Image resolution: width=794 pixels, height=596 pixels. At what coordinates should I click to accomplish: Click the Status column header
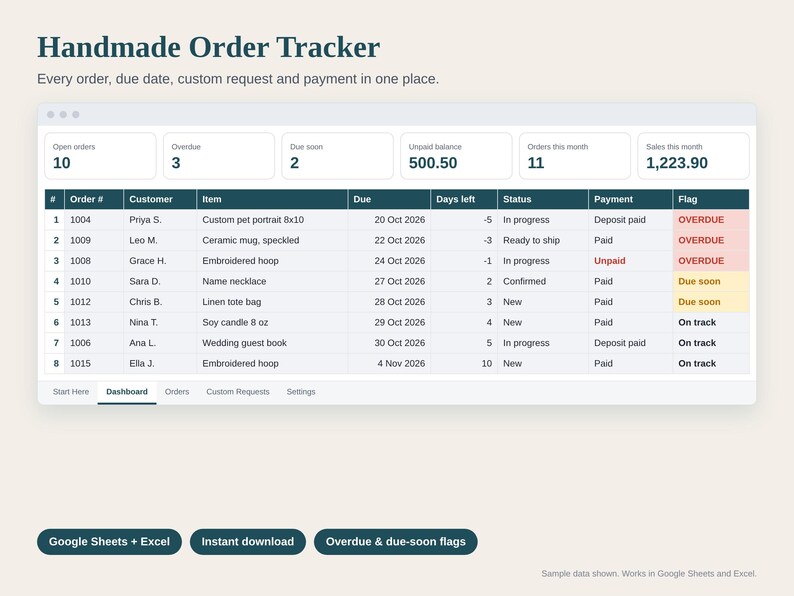(x=543, y=200)
